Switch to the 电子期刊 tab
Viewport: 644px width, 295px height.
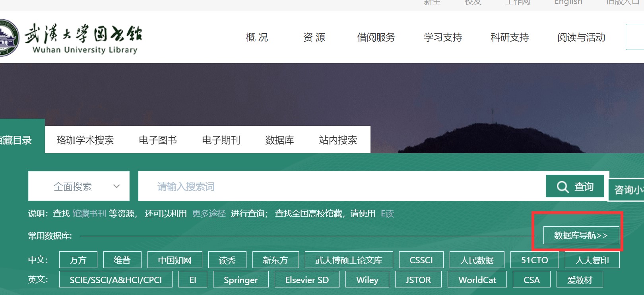[x=221, y=140]
